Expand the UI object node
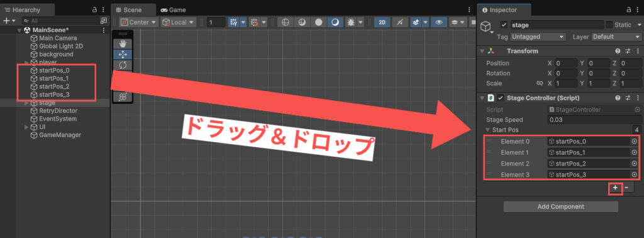 26,127
